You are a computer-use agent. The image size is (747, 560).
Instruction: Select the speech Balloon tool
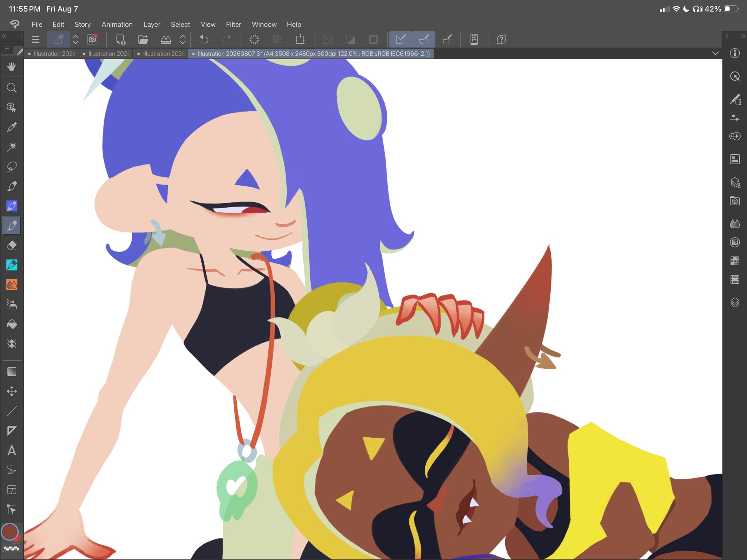[x=12, y=470]
